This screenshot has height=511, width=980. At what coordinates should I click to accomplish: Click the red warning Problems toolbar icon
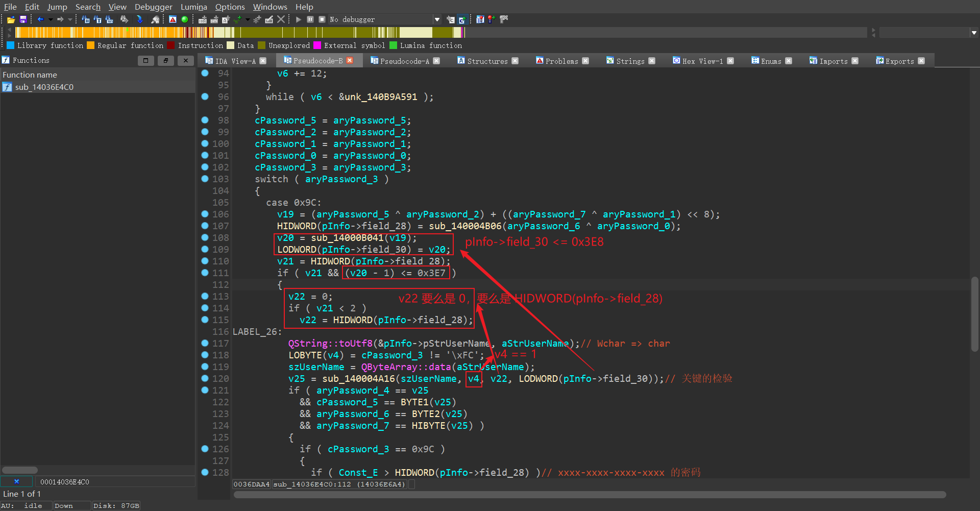[x=173, y=19]
